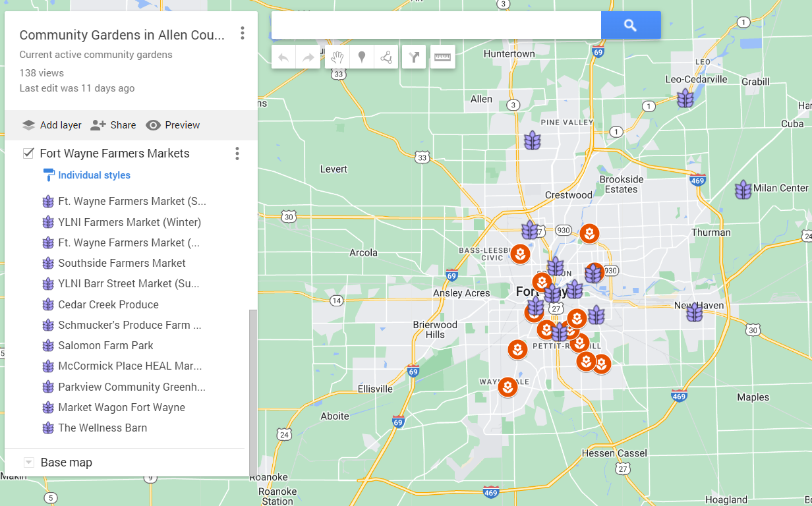The height and width of the screenshot is (506, 812).
Task: Expand the Base map section
Action: click(29, 463)
